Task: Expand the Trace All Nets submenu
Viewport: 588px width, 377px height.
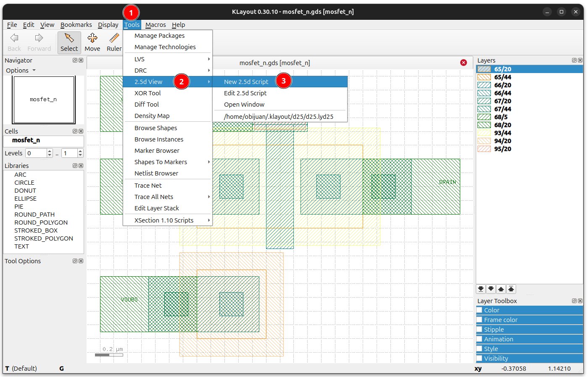Action: click(x=168, y=197)
